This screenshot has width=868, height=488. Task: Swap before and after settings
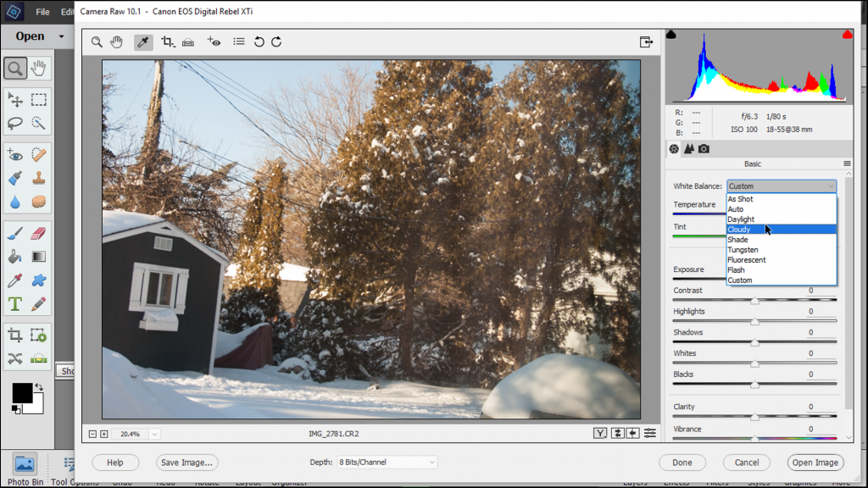[x=617, y=434]
